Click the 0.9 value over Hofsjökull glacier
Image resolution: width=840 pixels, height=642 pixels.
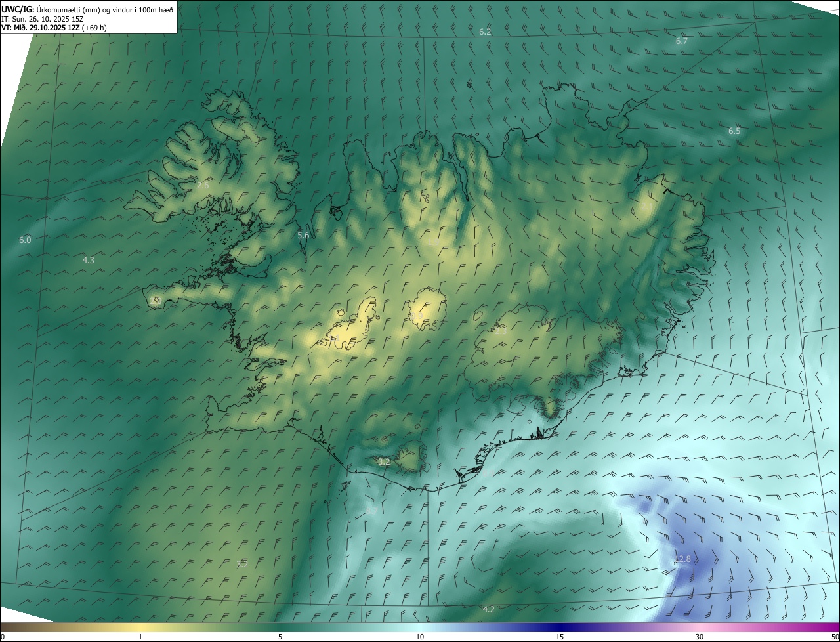[x=417, y=316]
